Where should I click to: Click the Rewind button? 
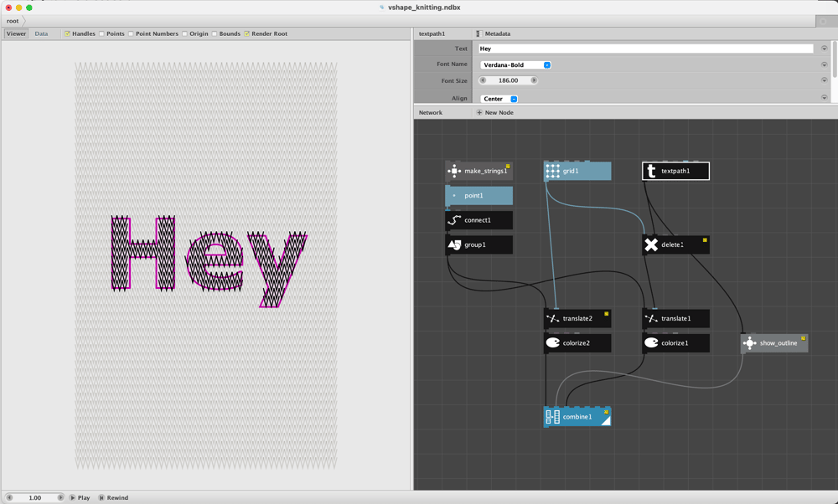[x=113, y=497]
